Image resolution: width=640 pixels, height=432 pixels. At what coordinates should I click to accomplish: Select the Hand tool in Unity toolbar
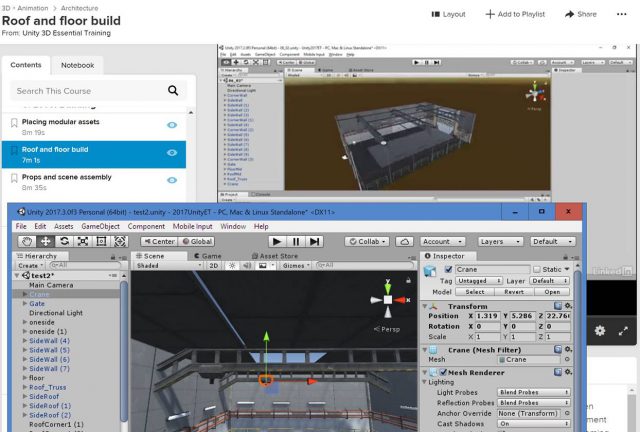point(27,242)
